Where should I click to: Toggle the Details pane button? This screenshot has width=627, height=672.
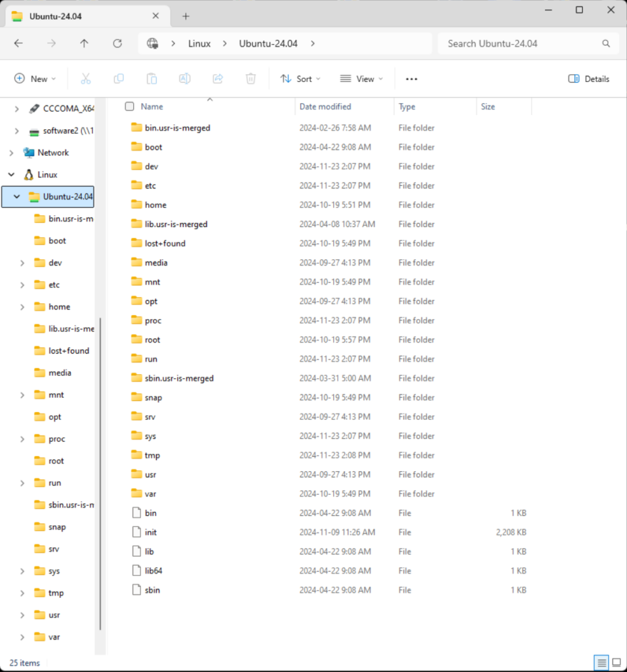[589, 79]
